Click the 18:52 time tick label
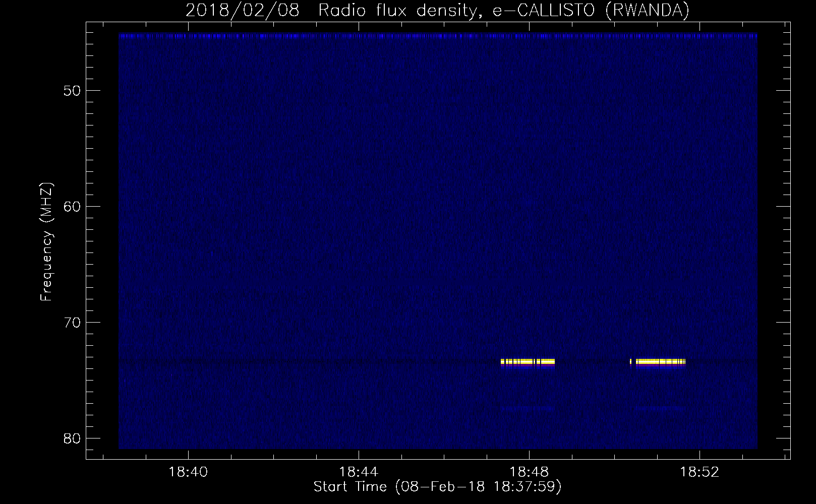The height and width of the screenshot is (504, 816). pos(700,472)
